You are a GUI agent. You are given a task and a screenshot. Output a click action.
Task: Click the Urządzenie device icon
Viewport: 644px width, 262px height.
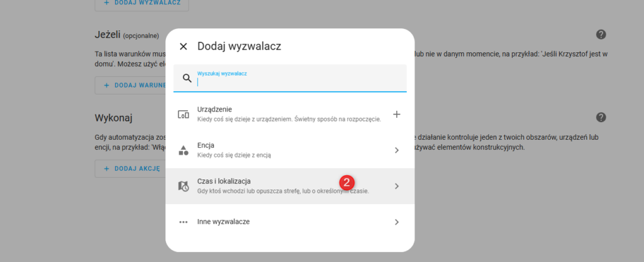[x=184, y=114]
